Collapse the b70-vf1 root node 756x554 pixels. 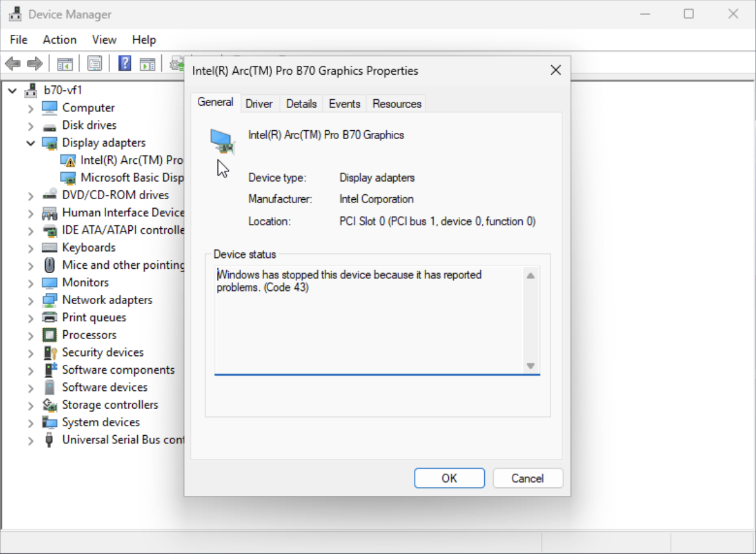tap(12, 90)
